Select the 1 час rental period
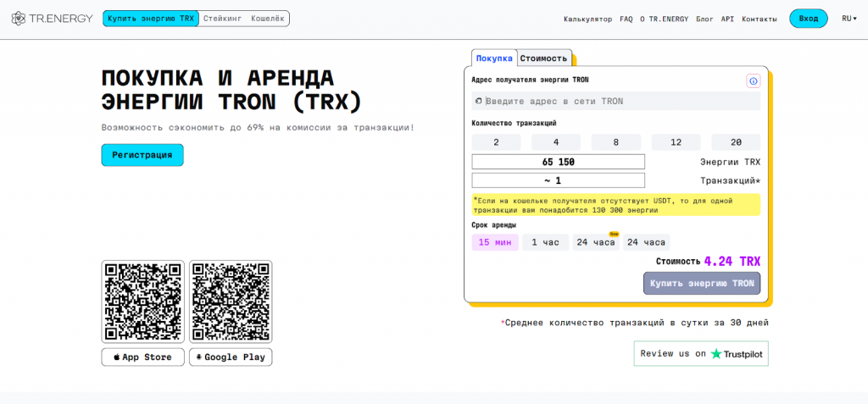The height and width of the screenshot is (404, 868). tap(545, 242)
